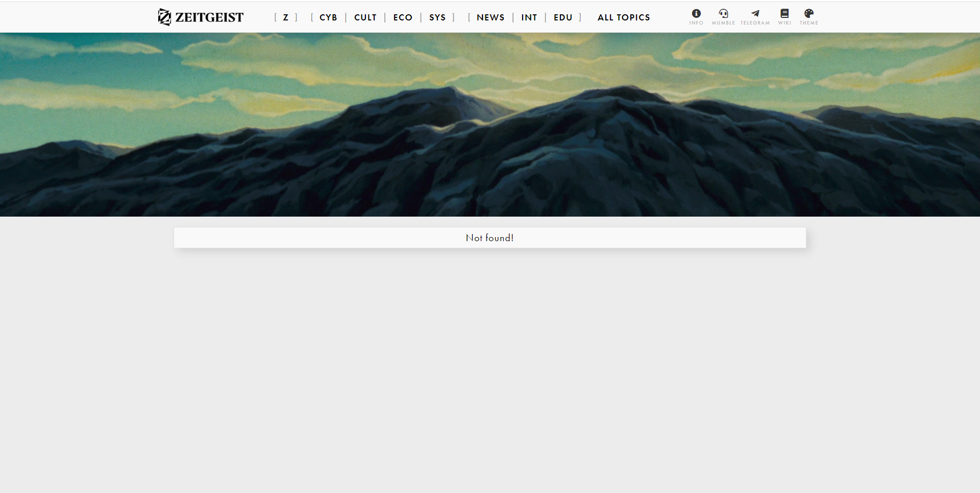
Task: Show ALL TOPICS list
Action: (x=624, y=17)
